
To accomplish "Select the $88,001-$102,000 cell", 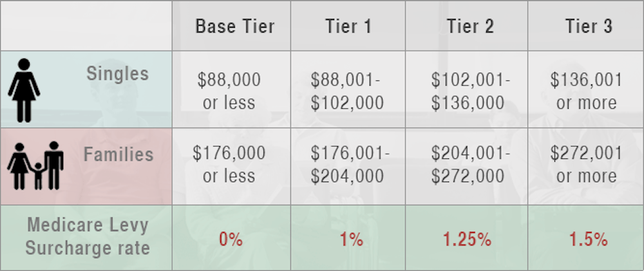I will coord(346,91).
